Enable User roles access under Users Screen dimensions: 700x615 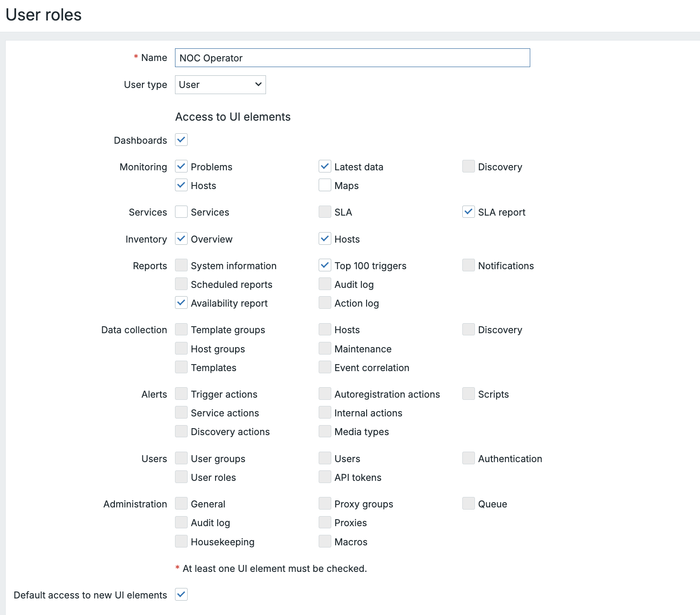[x=181, y=477]
